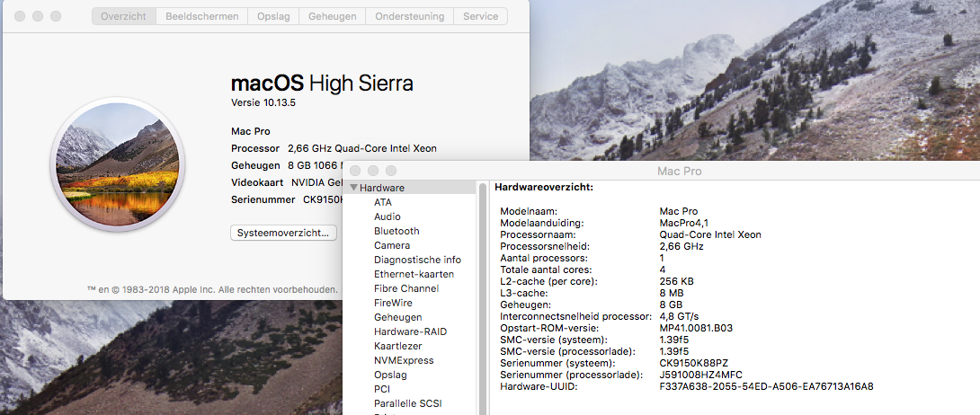Click the Modelnaam label
This screenshot has height=415, width=980.
click(x=529, y=212)
